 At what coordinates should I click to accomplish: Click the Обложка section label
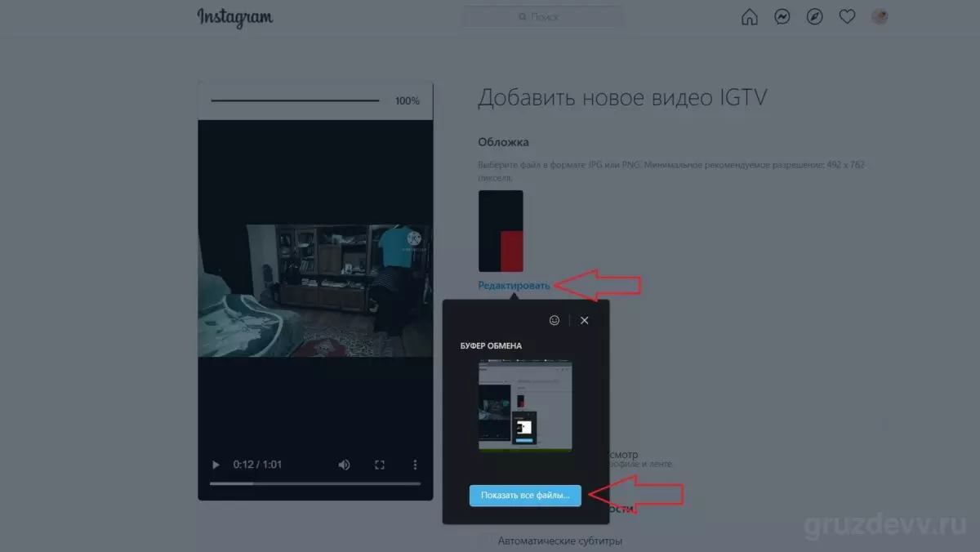click(504, 143)
